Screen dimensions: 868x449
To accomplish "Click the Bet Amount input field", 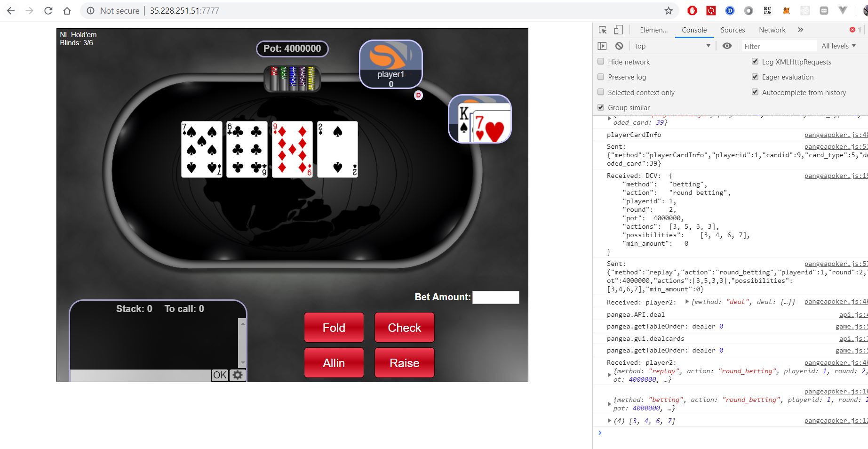I will point(496,297).
